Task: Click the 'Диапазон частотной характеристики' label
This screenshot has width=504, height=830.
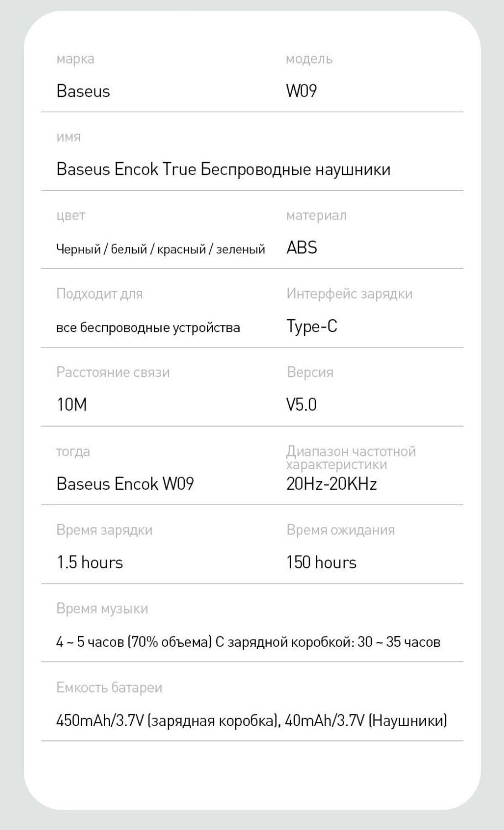Action: [351, 458]
